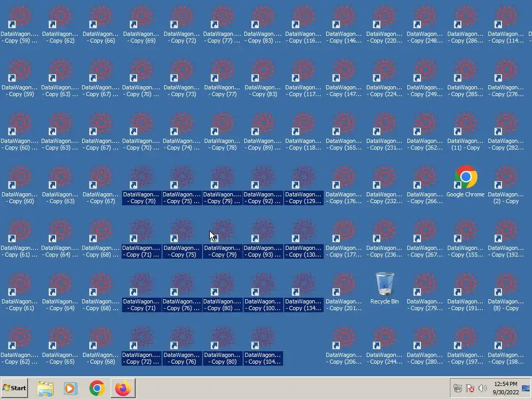This screenshot has height=399, width=532.
Task: Select DataWagon shortcut Copy (116…)
Action: point(303,24)
